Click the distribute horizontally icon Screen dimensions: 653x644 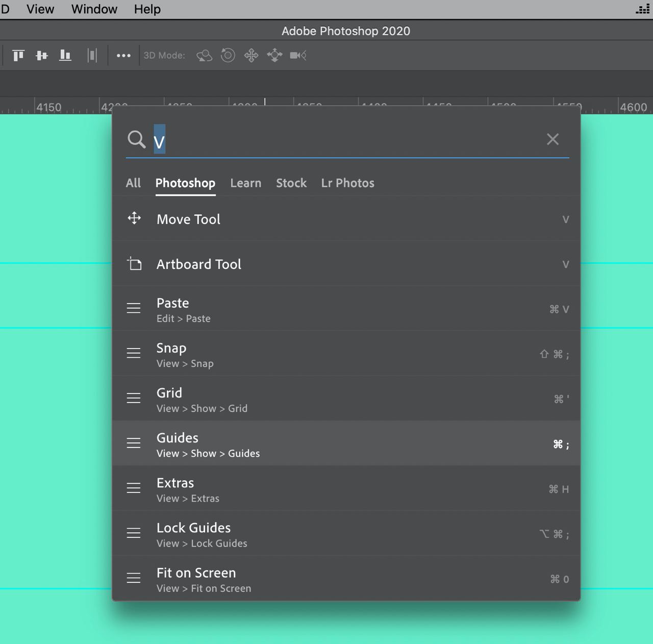click(92, 55)
